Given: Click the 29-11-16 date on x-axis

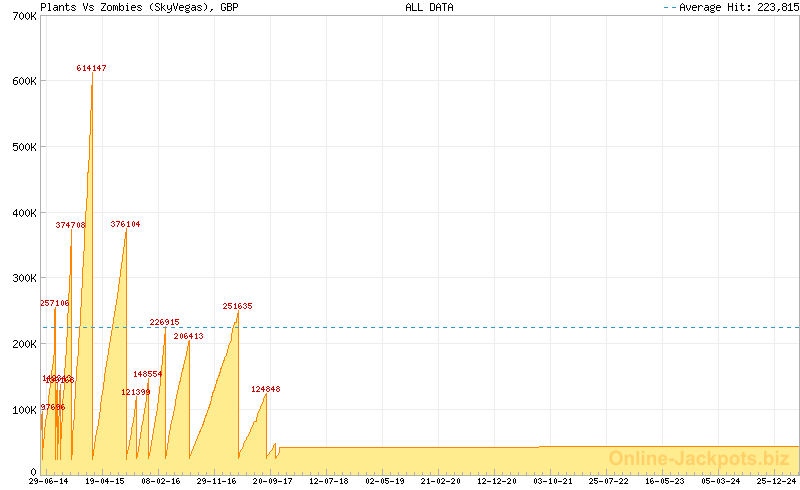Looking at the screenshot, I should coord(216,481).
